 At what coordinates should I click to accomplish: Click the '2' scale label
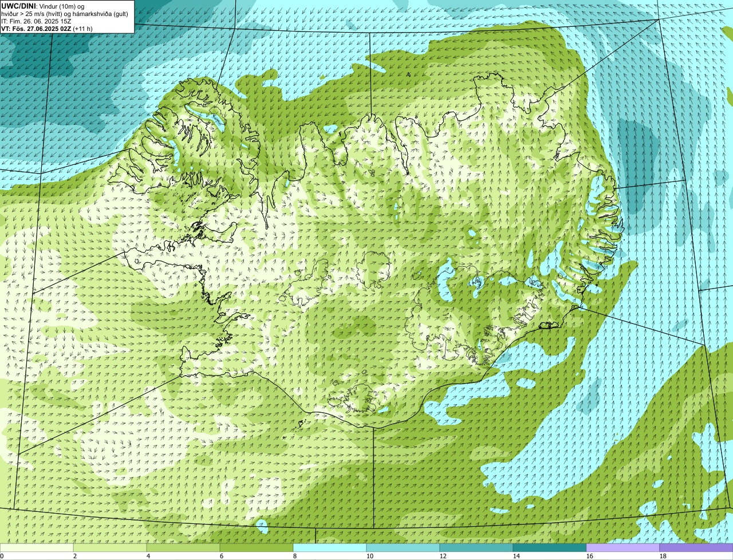tap(75, 556)
